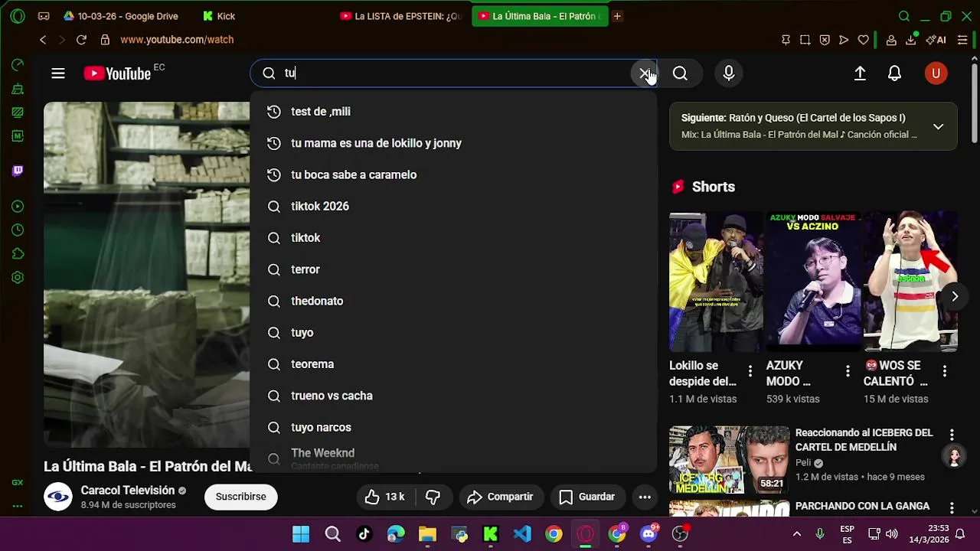
Task: Open Opera search tabs magnifier
Action: [x=904, y=16]
